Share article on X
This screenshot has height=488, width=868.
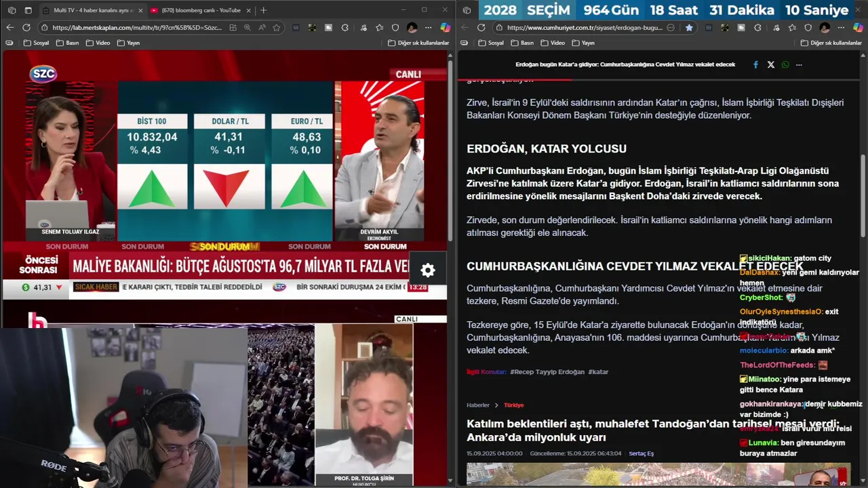point(770,65)
